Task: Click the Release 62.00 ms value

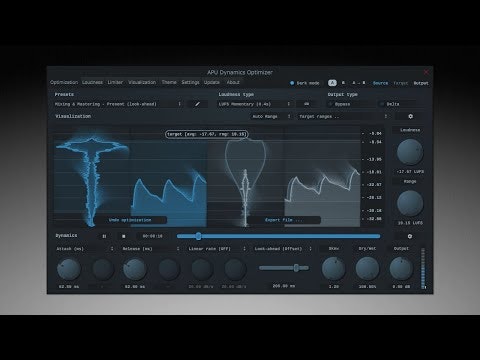Action: click(135, 287)
